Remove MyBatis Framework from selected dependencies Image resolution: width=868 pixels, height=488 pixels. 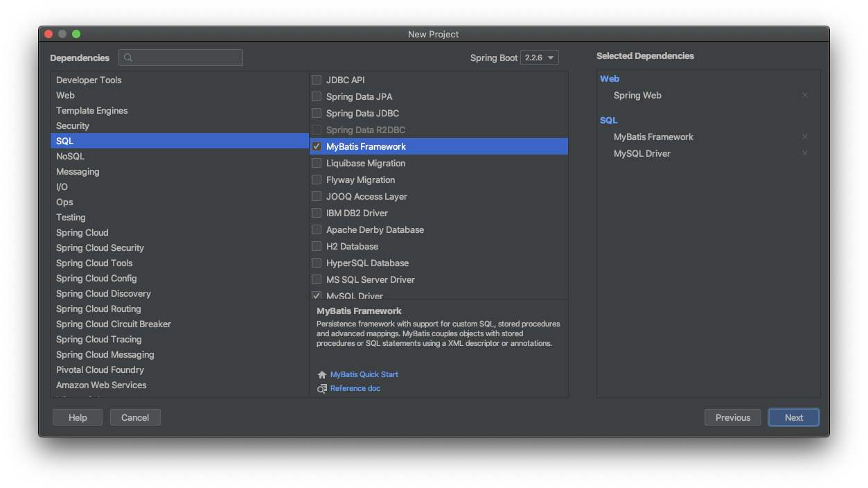click(x=805, y=137)
